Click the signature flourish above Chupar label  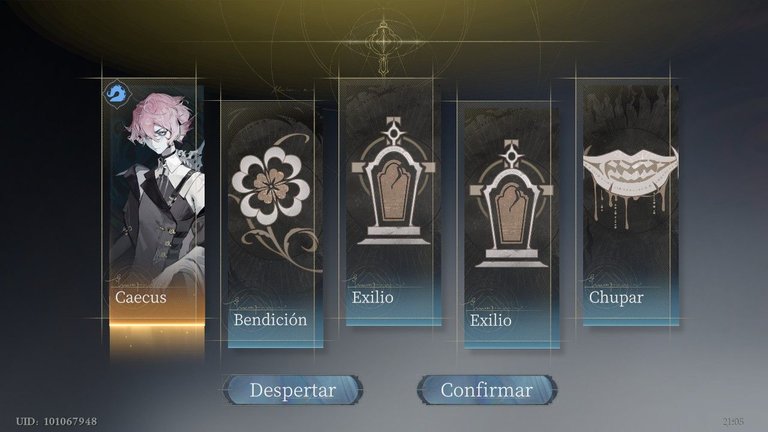[605, 282]
